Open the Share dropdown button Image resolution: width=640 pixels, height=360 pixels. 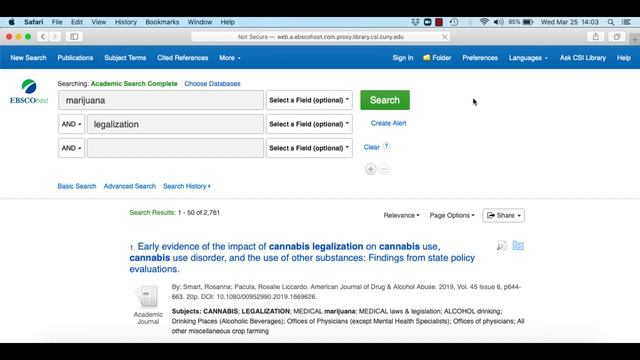504,216
